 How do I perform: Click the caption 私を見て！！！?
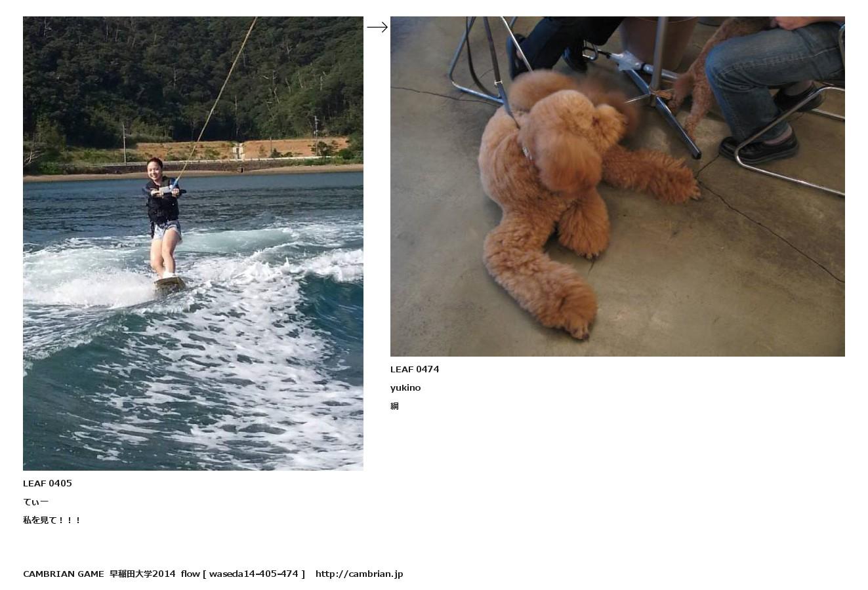pos(52,520)
